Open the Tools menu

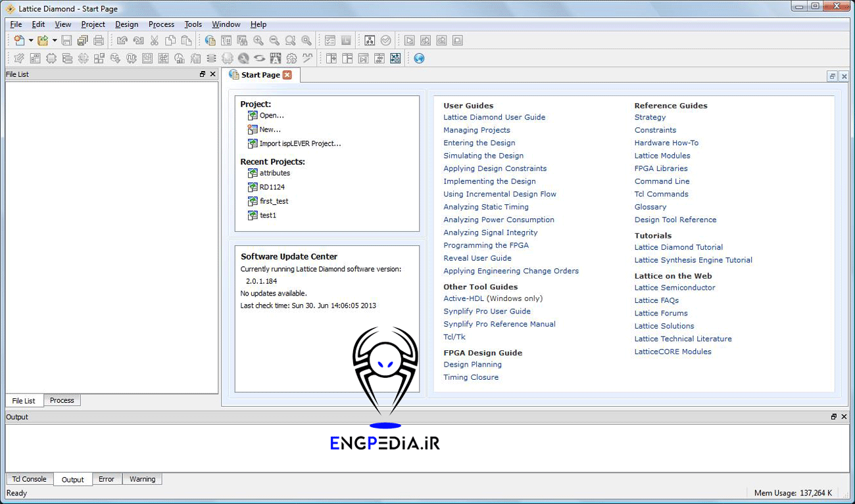coord(193,24)
